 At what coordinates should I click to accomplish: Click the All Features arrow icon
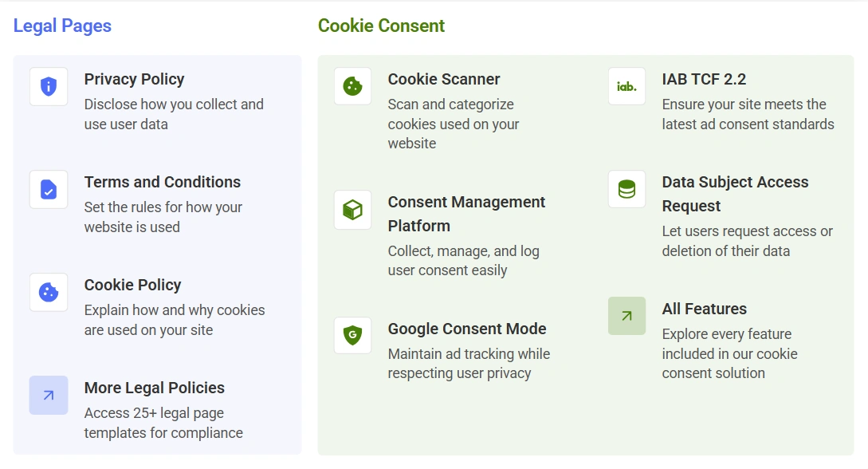coord(626,316)
